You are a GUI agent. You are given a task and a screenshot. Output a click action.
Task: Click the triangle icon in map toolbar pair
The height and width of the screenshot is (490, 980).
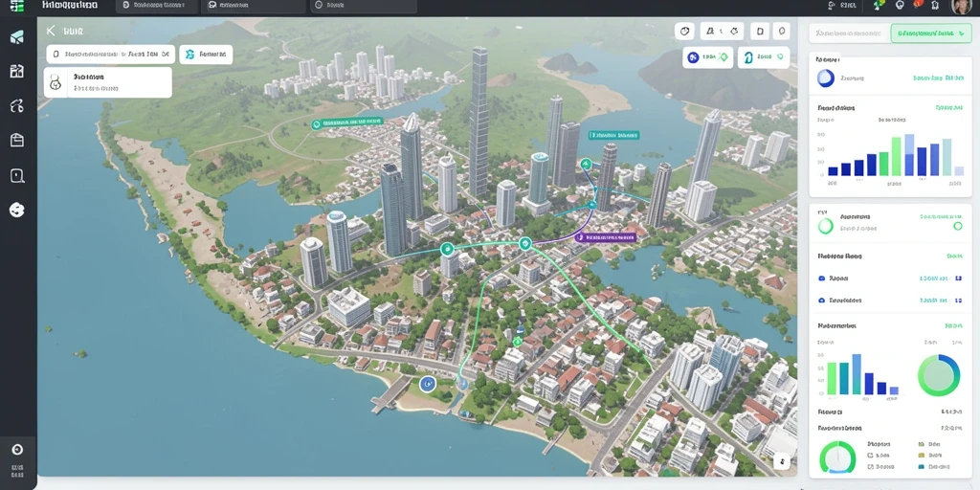712,31
